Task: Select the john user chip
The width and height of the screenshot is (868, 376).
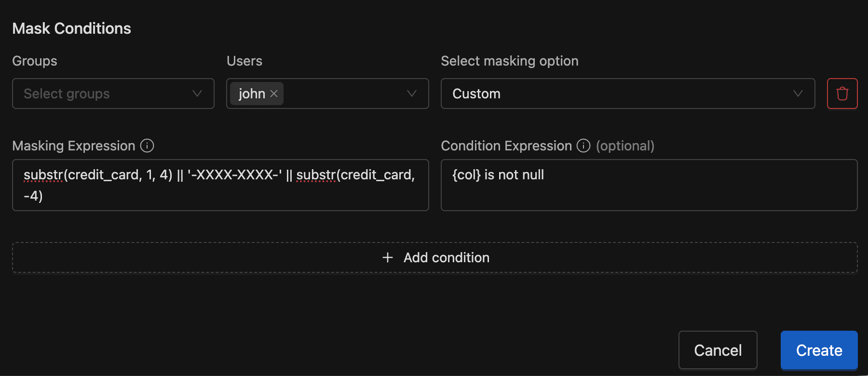Action: 252,94
